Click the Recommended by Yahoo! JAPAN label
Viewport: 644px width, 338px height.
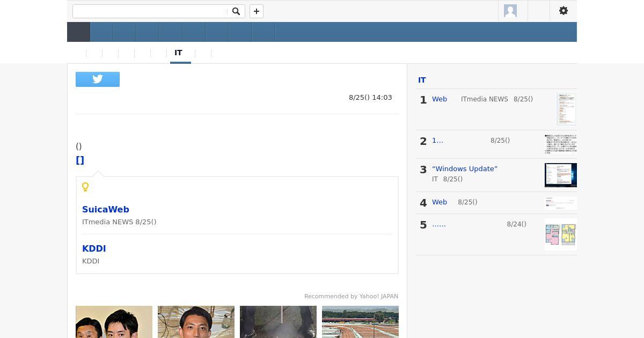coord(351,296)
